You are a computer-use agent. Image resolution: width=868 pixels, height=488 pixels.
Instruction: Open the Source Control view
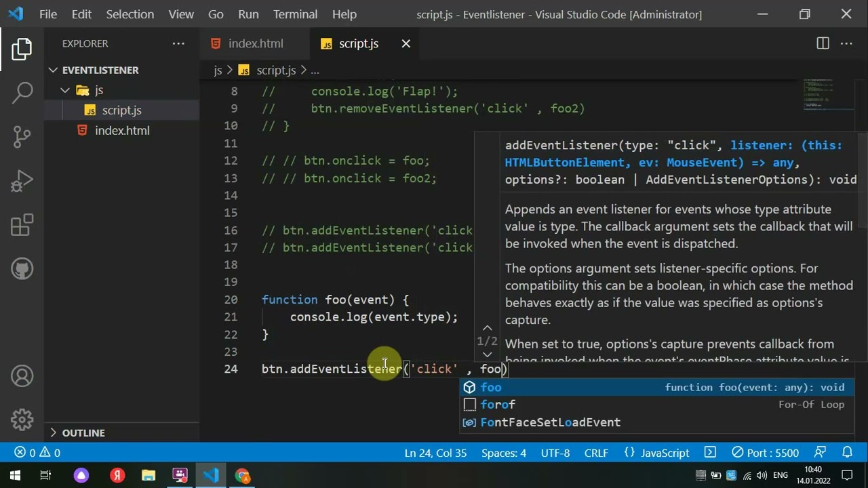coord(22,137)
